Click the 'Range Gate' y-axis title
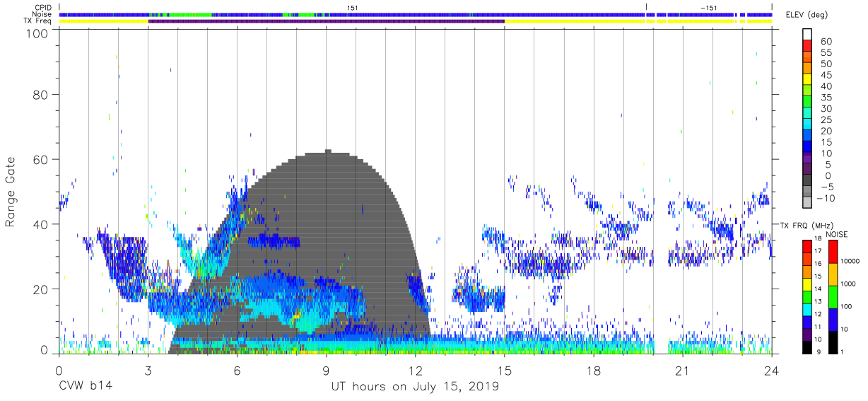Viewport: 868px width, 401px height. (x=11, y=192)
